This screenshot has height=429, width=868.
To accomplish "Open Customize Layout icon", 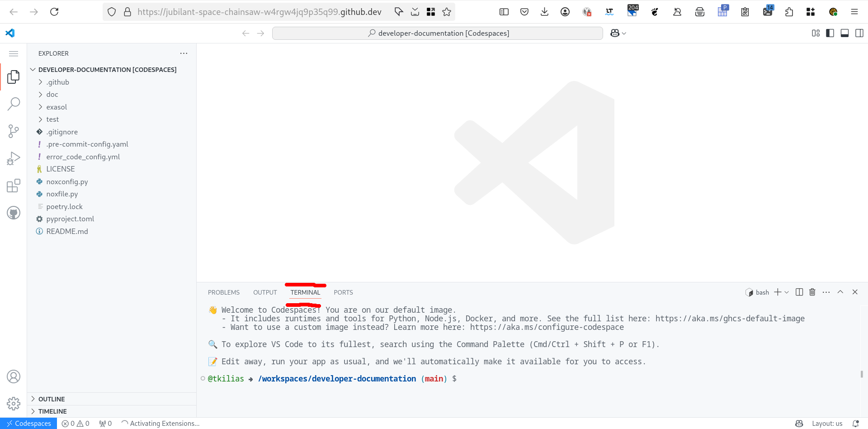I will 816,33.
